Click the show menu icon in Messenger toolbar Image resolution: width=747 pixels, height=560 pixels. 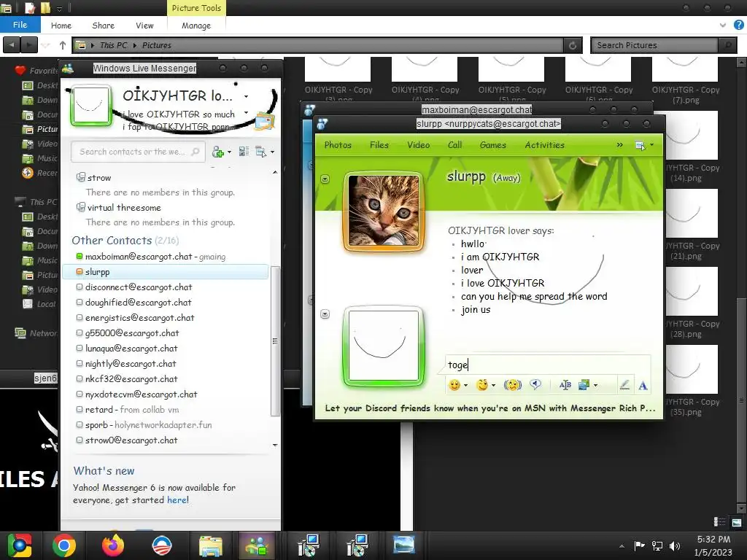pos(260,152)
